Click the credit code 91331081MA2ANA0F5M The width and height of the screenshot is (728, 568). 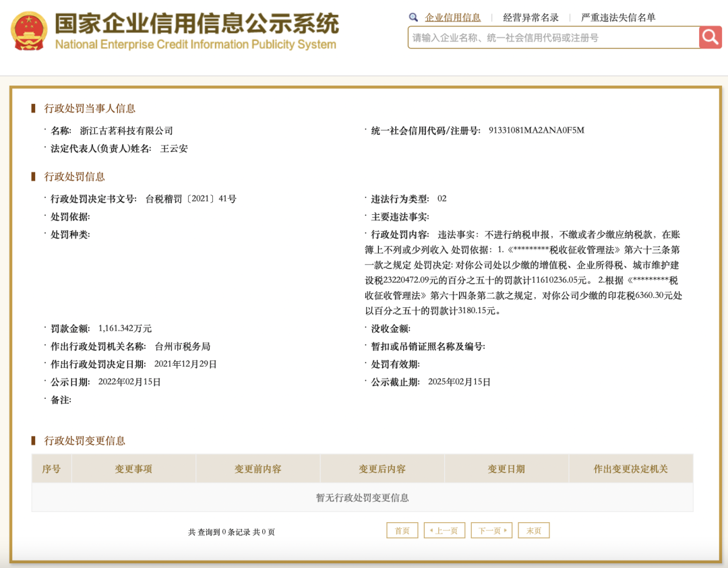coord(537,131)
